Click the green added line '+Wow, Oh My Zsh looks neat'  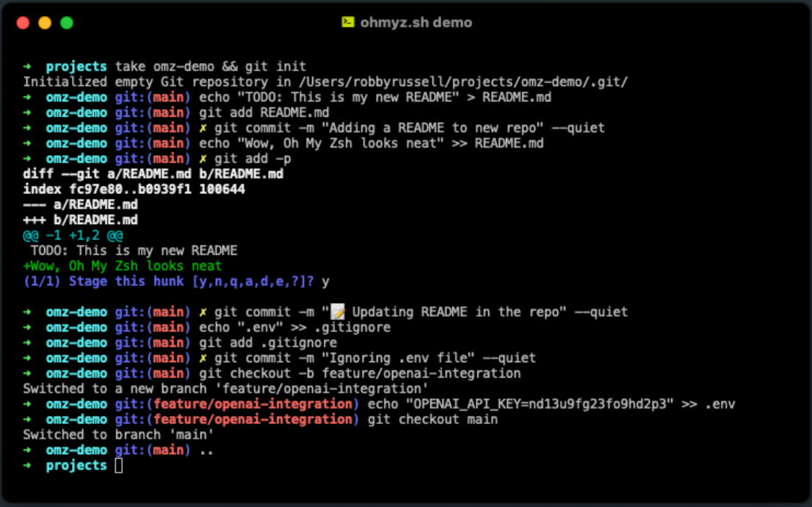122,266
